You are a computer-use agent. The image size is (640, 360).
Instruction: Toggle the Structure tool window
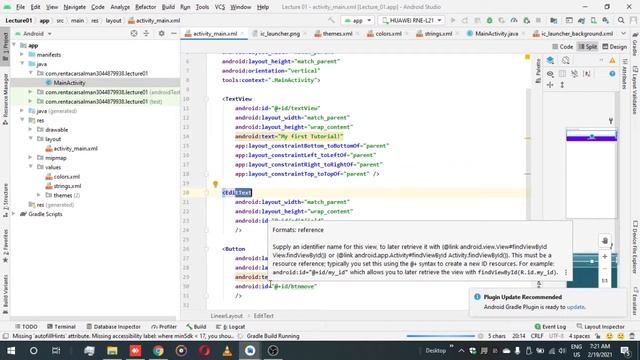(x=5, y=201)
